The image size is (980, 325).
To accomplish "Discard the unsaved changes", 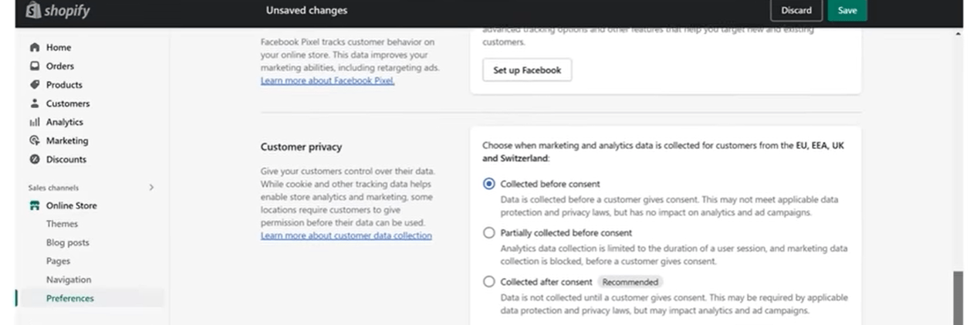I will pos(796,11).
